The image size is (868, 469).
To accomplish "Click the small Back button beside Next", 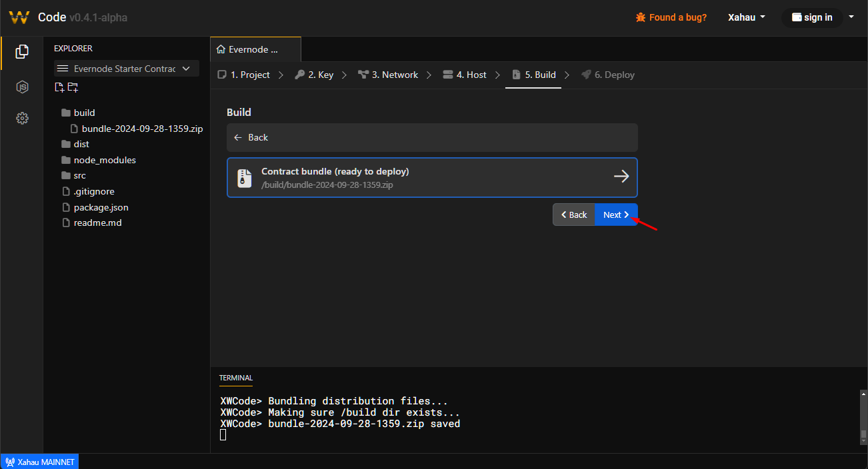I will point(573,215).
